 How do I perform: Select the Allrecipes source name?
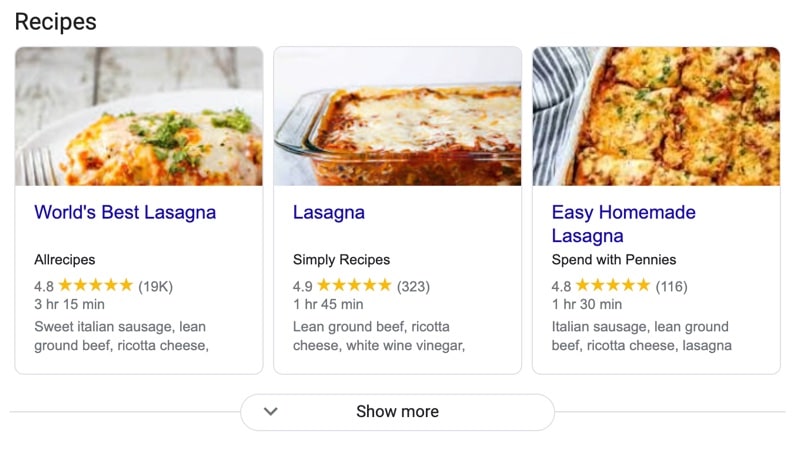pyautogui.click(x=65, y=260)
